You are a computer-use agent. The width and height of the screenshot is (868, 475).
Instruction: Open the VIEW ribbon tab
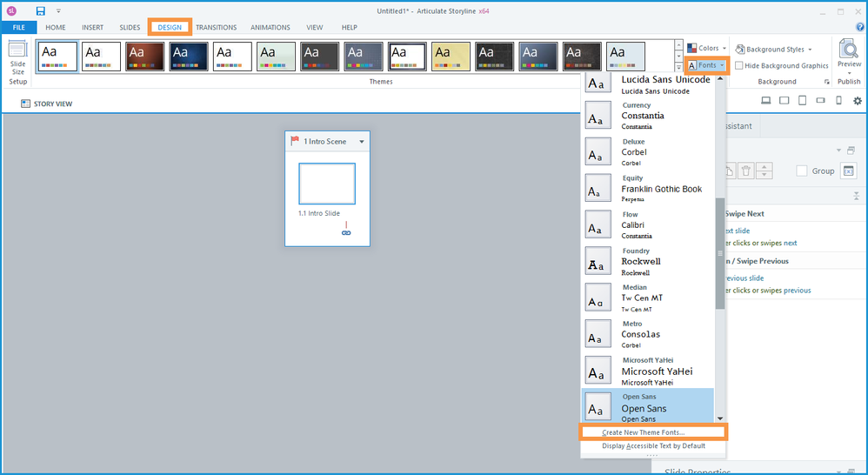pyautogui.click(x=315, y=27)
